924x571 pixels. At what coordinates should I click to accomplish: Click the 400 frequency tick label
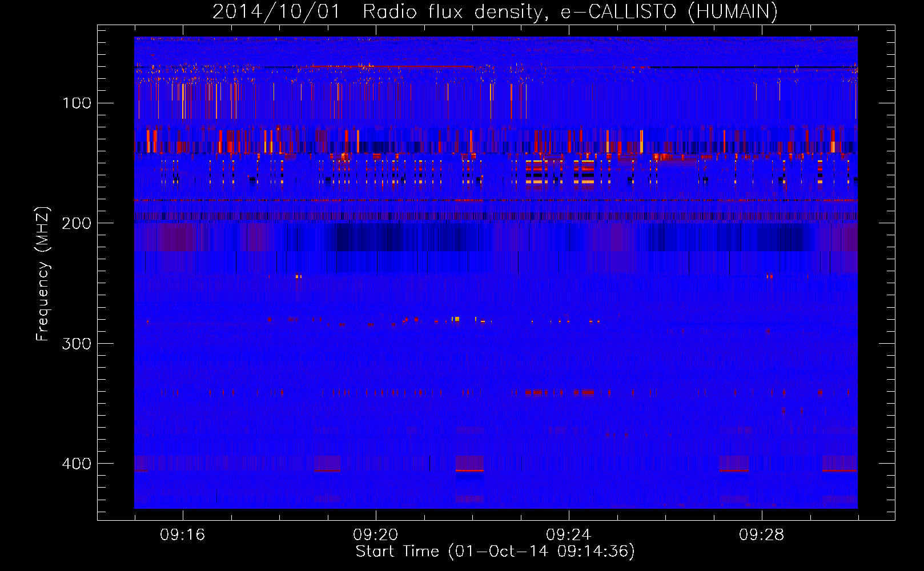(x=77, y=464)
